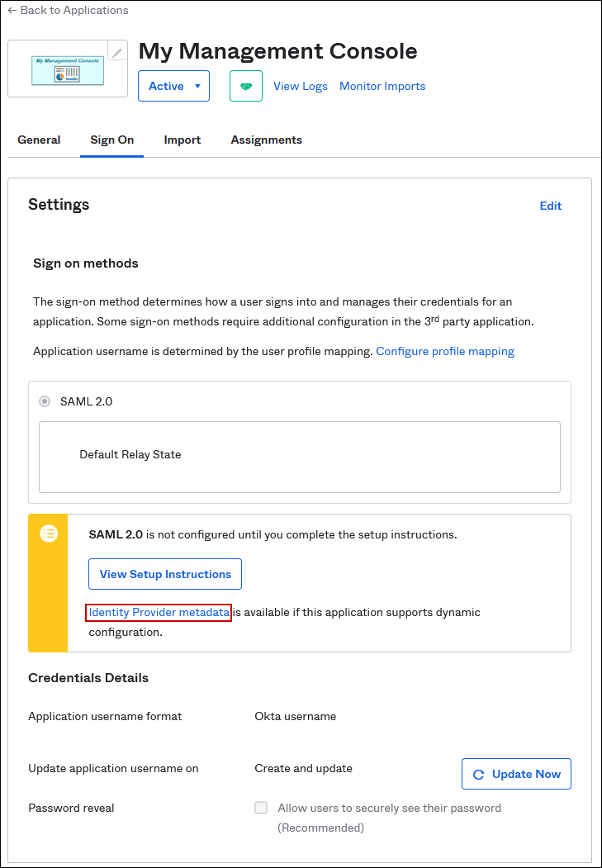Click the Create and update value

point(303,768)
